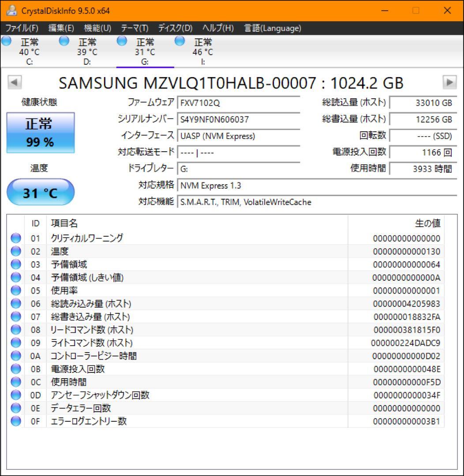
Task: Select the C: drive status icon
Action: (6, 41)
